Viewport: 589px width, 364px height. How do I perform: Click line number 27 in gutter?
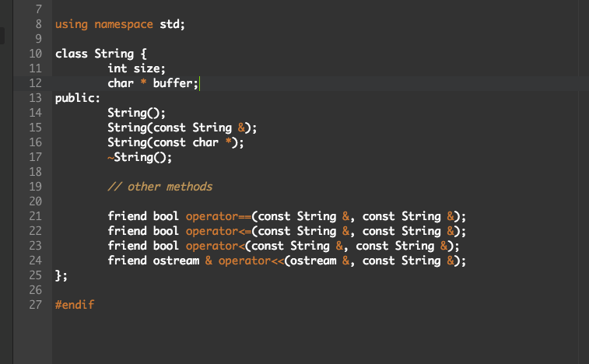coord(35,305)
